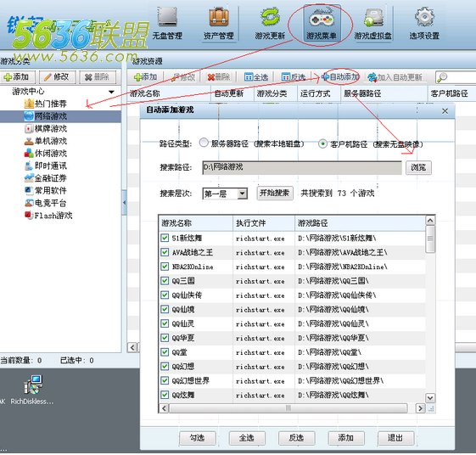Uncheck the QQ仙侠传 checkbox
Screen dimensions: 476x455
165,295
